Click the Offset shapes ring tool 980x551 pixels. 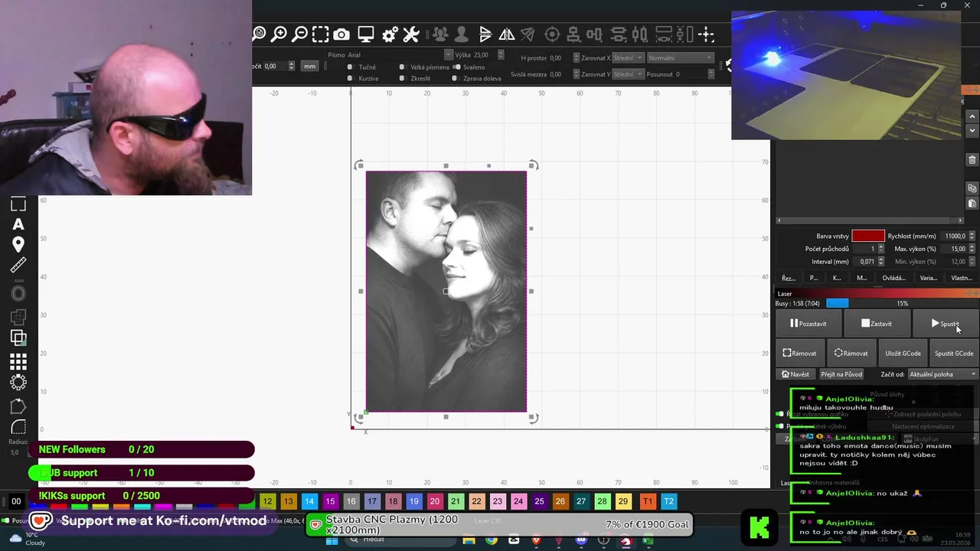pos(18,293)
